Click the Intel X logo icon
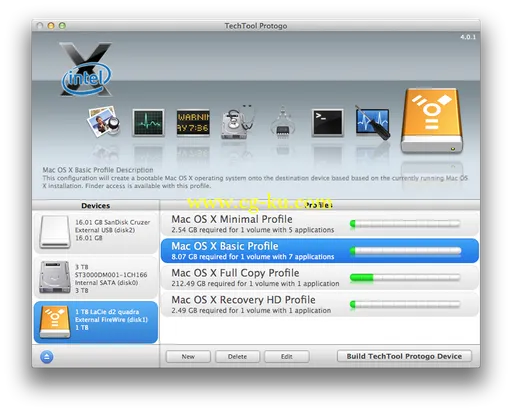The image size is (512, 412). click(86, 69)
